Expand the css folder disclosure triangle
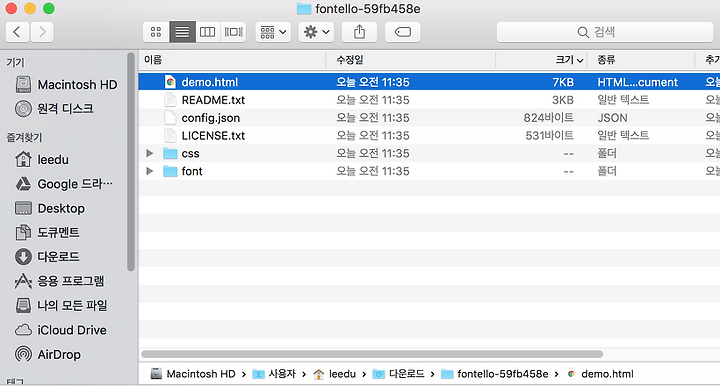720x386 pixels. [150, 153]
